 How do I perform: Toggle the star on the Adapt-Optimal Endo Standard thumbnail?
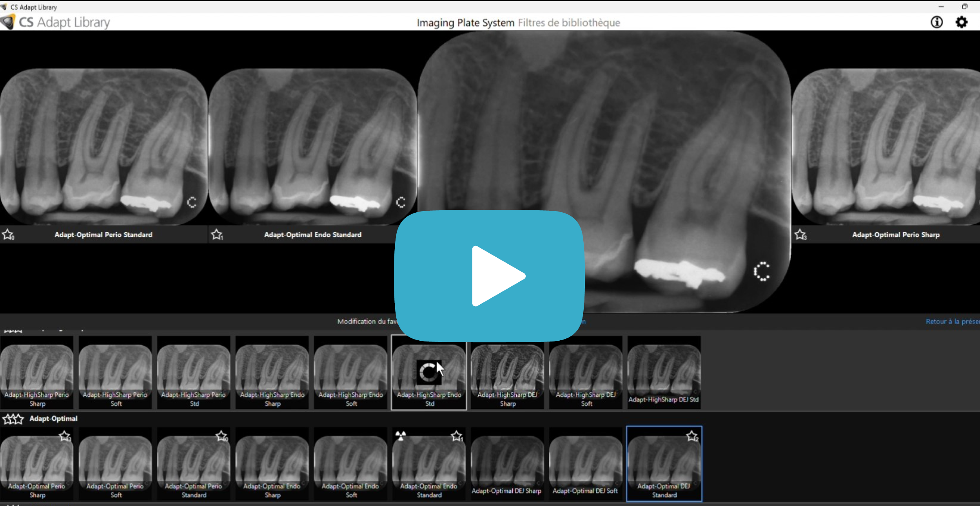pos(457,436)
